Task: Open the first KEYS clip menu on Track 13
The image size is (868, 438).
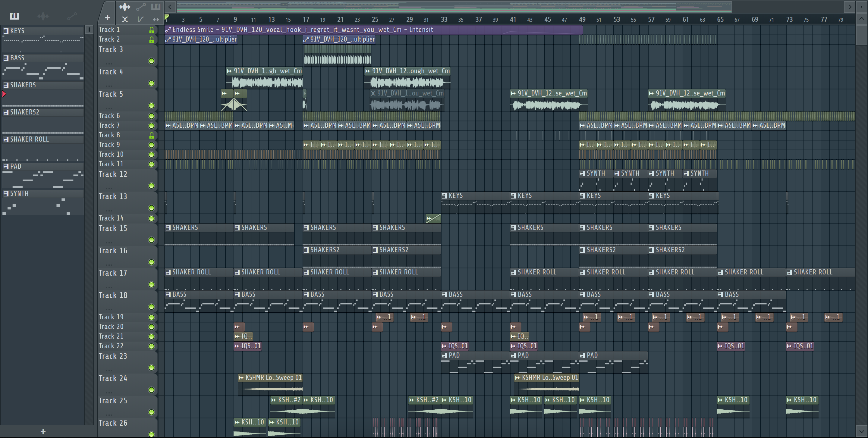Action: (445, 196)
